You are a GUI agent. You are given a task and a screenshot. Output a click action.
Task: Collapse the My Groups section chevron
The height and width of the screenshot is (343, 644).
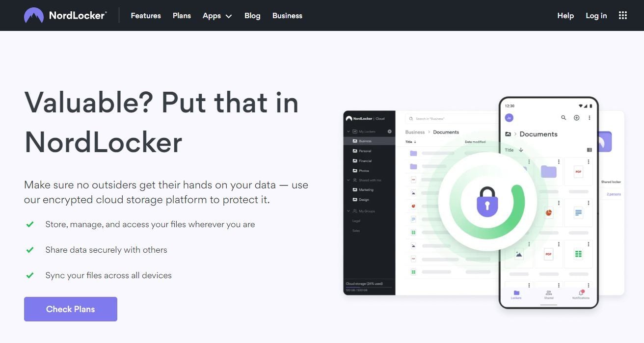click(x=349, y=211)
